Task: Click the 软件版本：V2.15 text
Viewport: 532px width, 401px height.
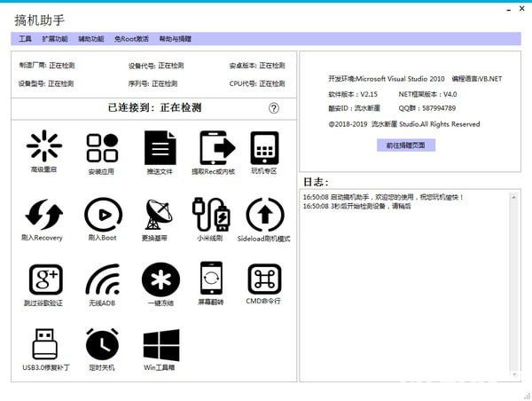Action: click(353, 94)
